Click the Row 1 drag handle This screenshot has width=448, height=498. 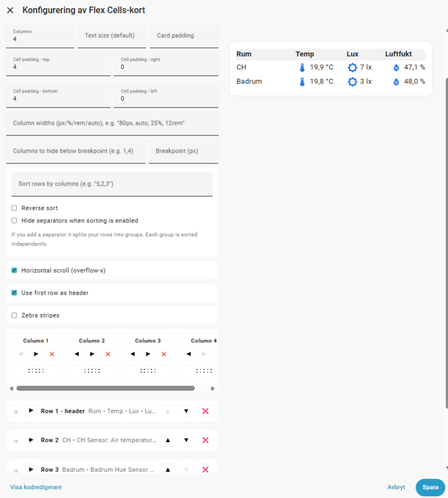click(16, 412)
